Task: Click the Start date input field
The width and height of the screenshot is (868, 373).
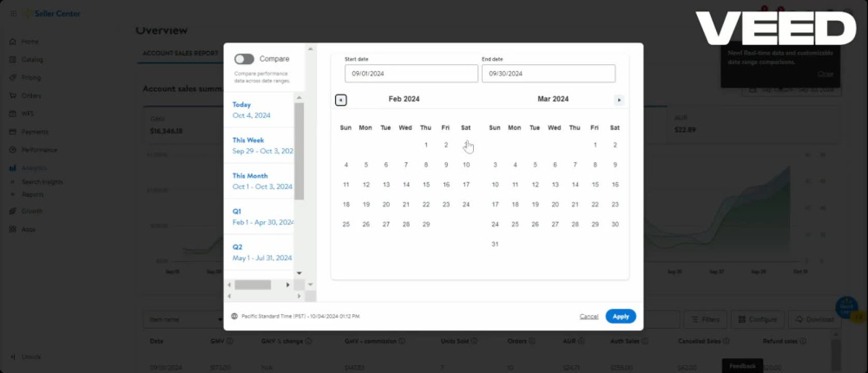Action: [x=411, y=74]
